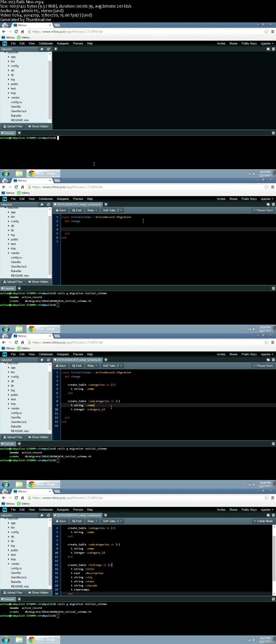Click the home icon beside rubyslist in the 10:23 PM frame
This screenshot has width=276, height=644.
click(42, 49)
